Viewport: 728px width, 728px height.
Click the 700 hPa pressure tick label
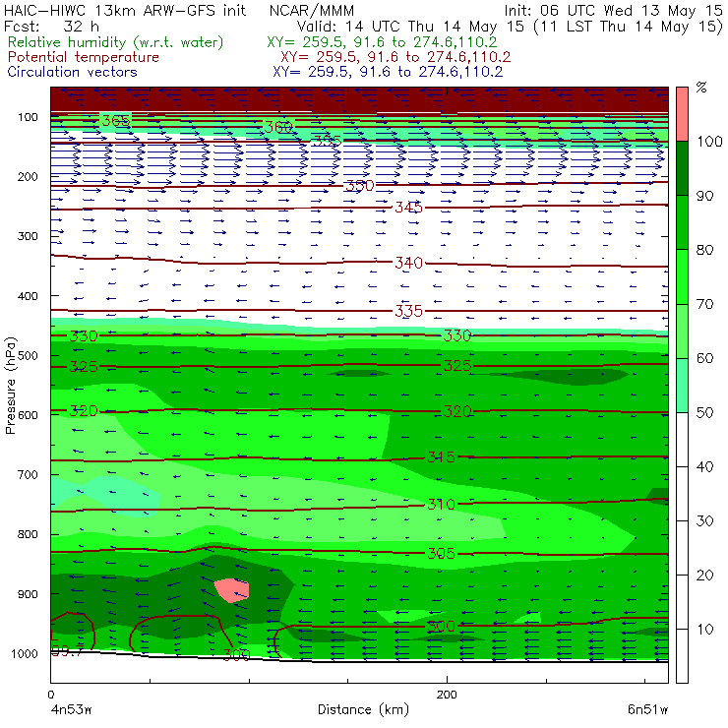28,474
